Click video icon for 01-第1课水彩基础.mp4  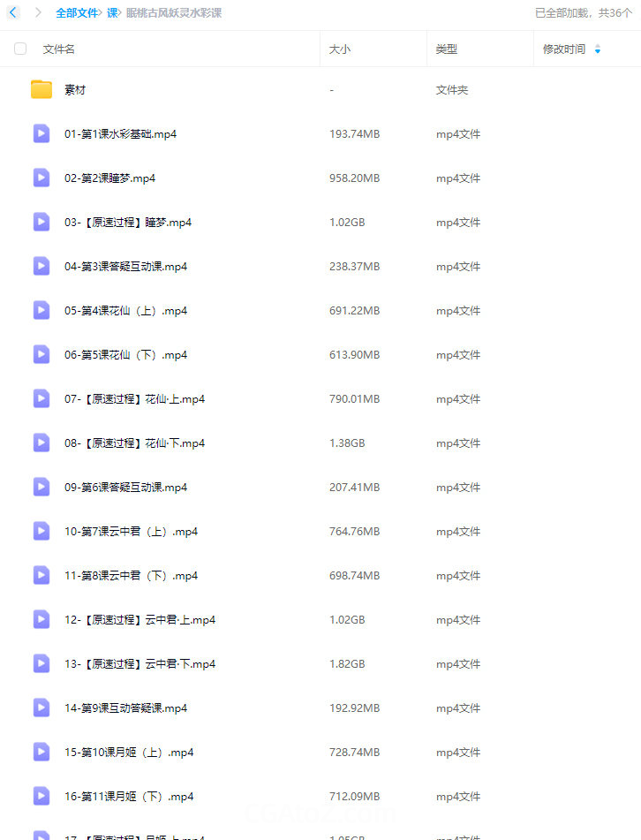[x=41, y=133]
